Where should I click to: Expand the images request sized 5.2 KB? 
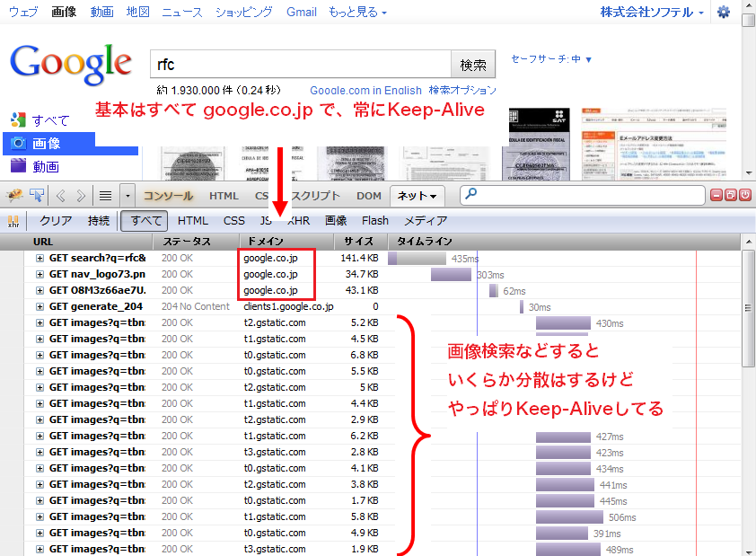click(x=40, y=323)
